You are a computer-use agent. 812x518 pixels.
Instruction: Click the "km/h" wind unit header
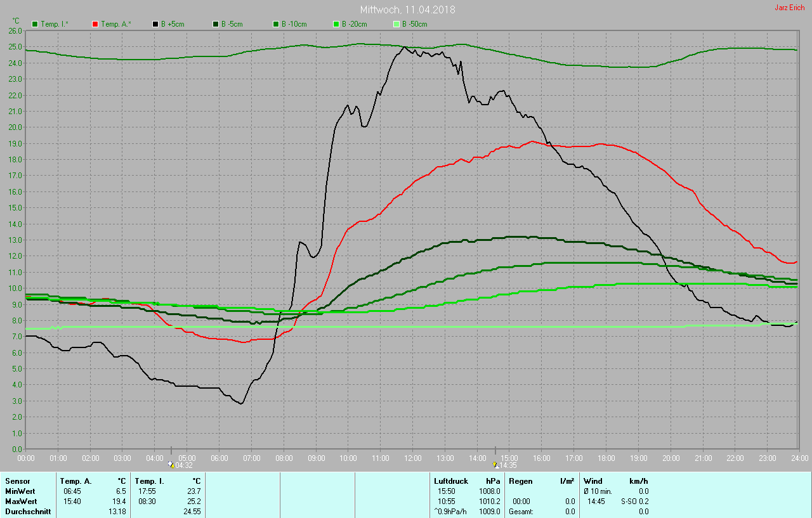tap(639, 481)
